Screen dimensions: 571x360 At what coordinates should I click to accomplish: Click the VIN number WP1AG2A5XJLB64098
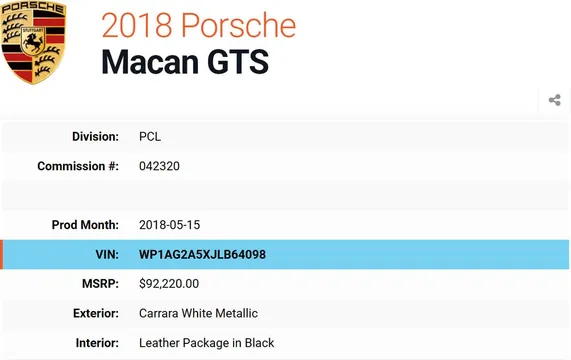(x=202, y=254)
